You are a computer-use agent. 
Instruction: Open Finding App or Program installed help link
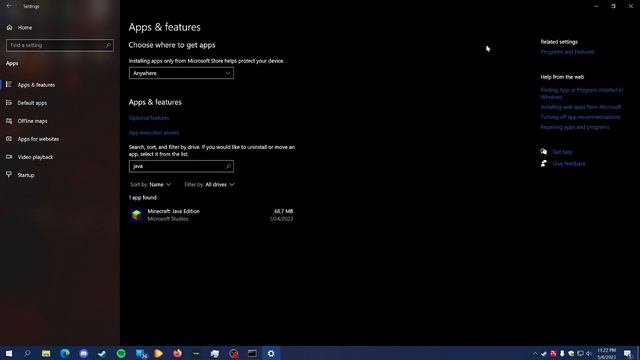[x=582, y=93]
